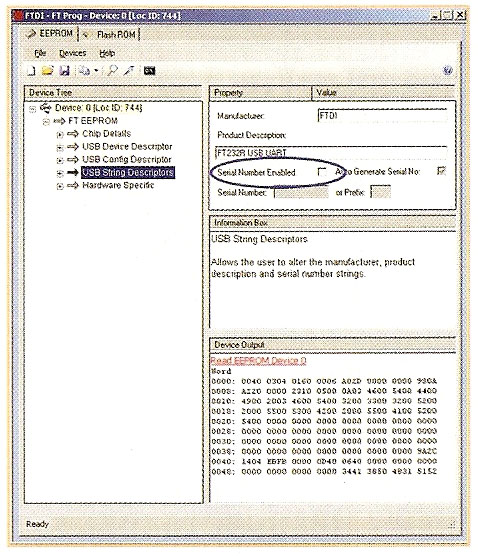Screen dimensions: 478x556
Task: Click the 'Word' label in Device Output
Action: 221,371
